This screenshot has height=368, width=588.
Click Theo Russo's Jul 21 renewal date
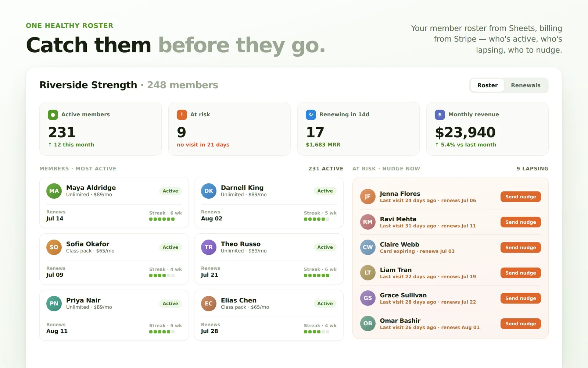209,275
